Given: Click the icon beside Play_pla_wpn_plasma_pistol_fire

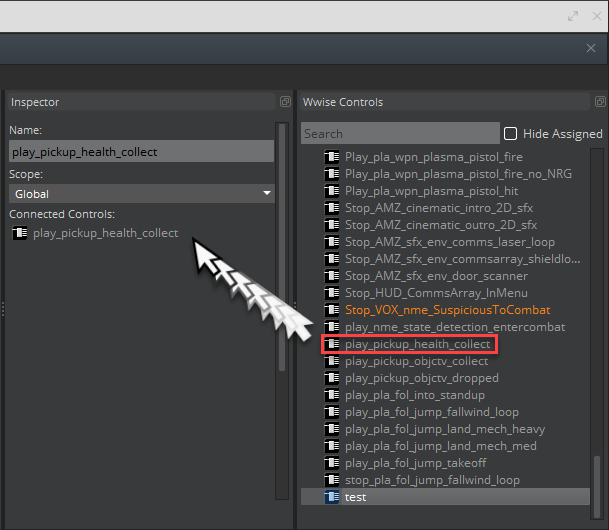Looking at the screenshot, I should (332, 157).
